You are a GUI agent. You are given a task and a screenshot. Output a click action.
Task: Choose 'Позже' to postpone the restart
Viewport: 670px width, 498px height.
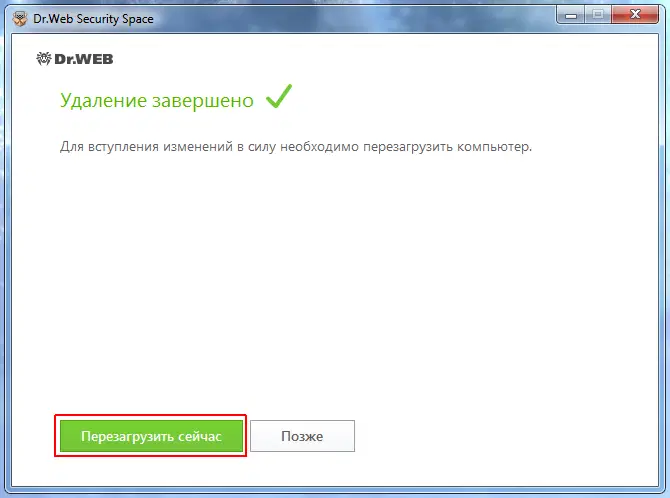302,436
